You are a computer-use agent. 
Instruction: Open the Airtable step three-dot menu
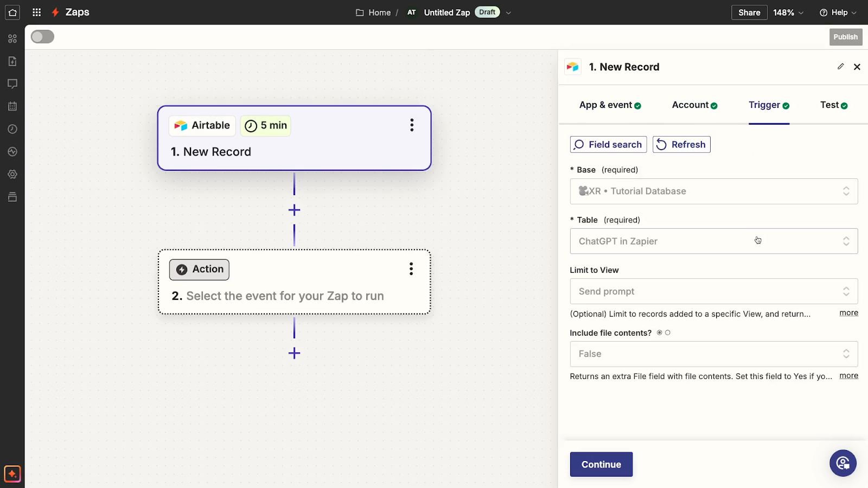coord(412,125)
